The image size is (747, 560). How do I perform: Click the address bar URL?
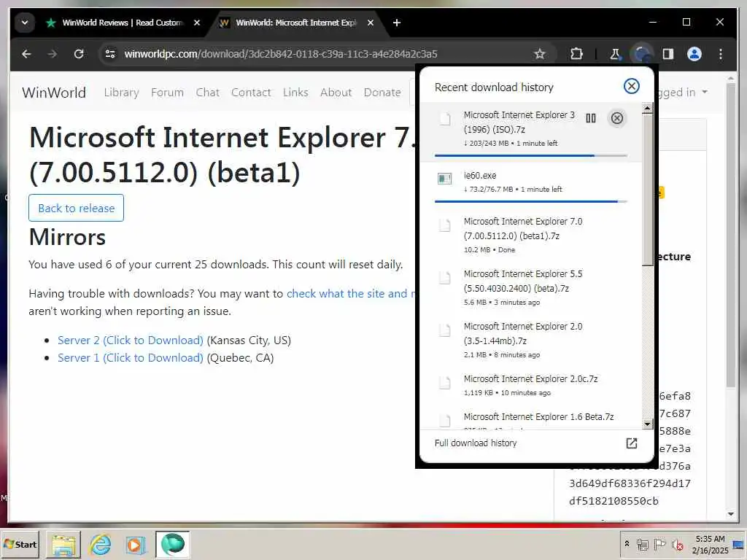tap(281, 54)
